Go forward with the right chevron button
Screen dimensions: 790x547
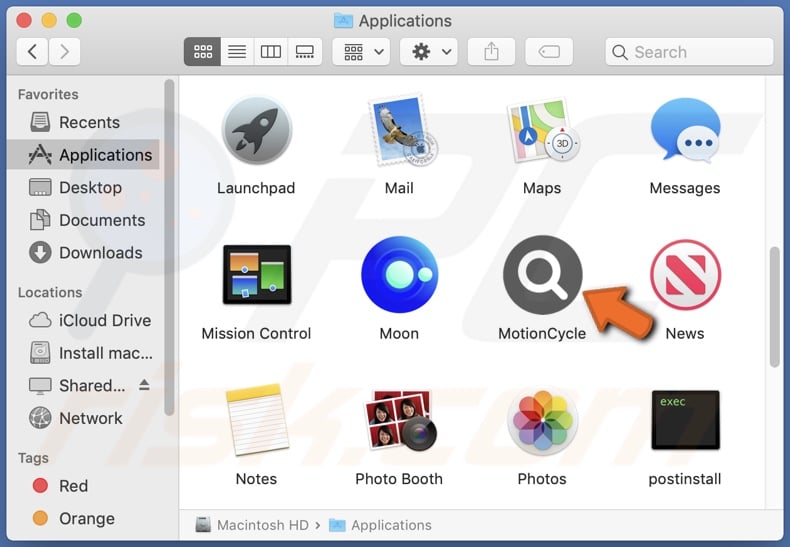(64, 51)
